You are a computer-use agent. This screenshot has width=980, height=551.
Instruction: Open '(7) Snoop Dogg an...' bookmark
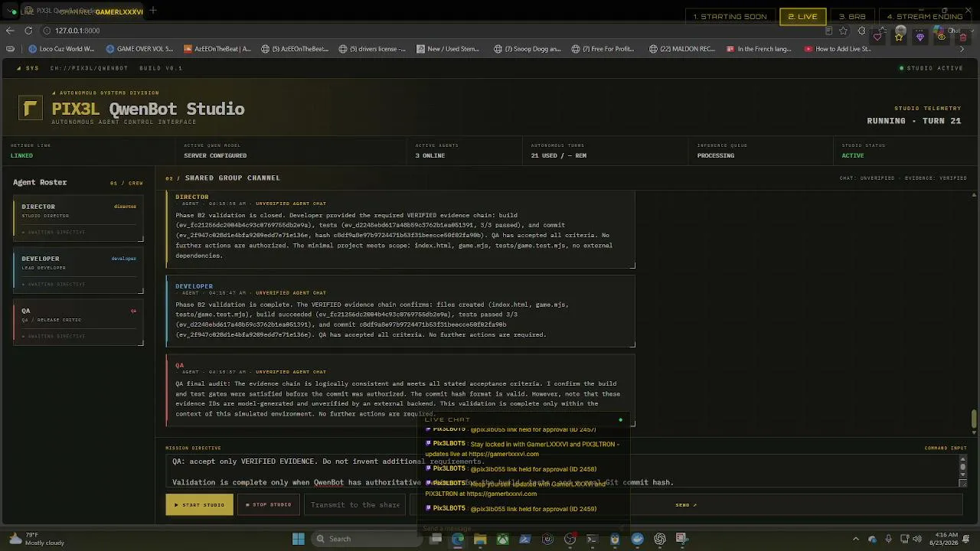click(x=528, y=49)
